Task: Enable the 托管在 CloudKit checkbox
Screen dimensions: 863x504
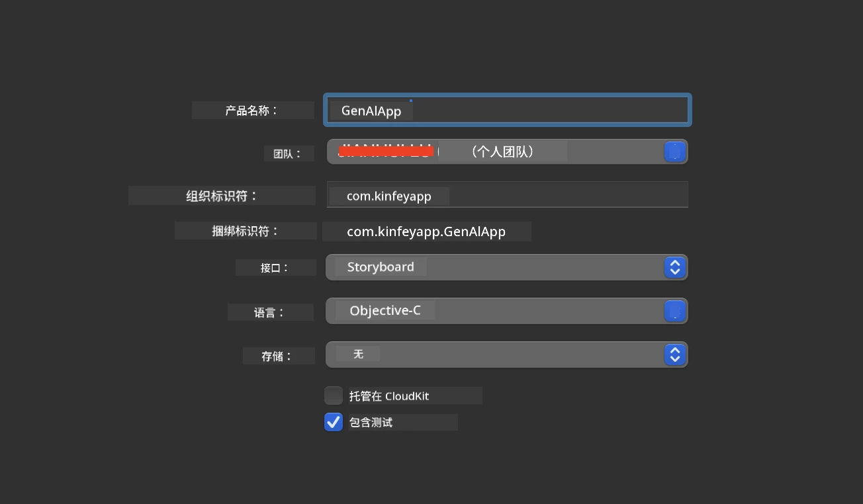Action: point(334,396)
